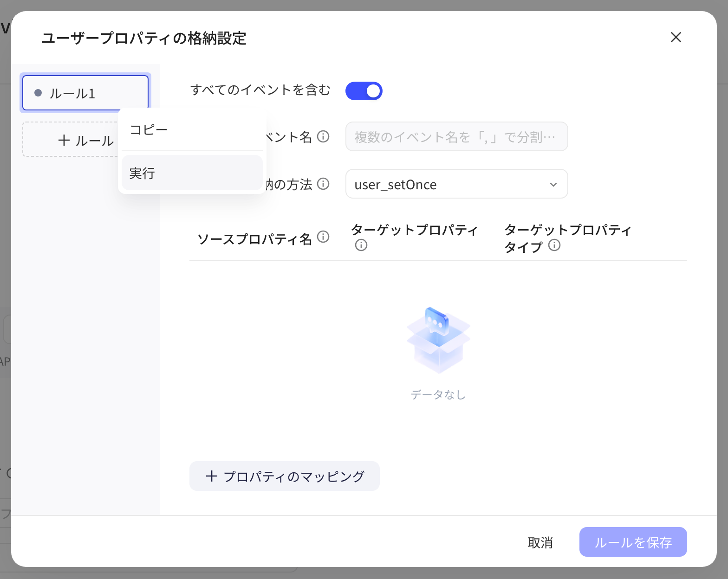This screenshot has width=728, height=579.
Task: Choose 実行 from the context menu
Action: 192,173
